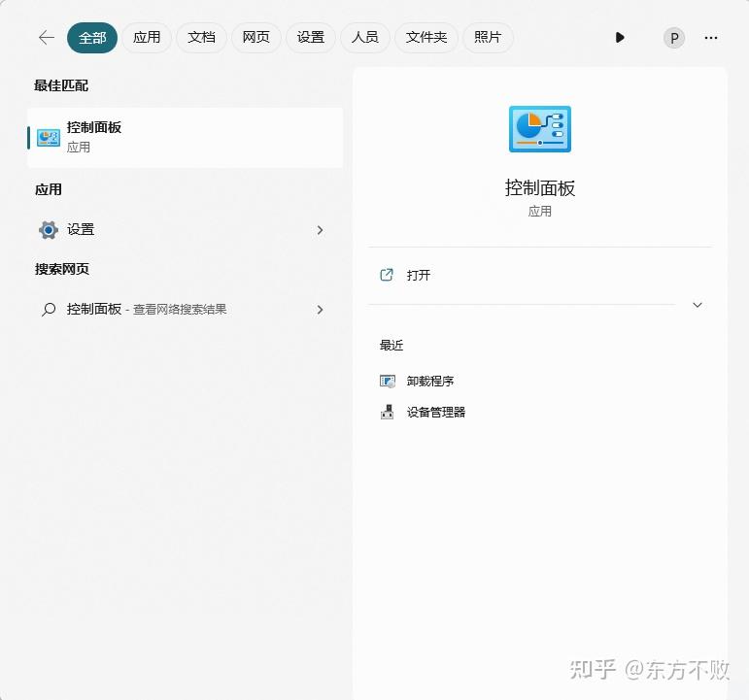Viewport: 749px width, 700px height.
Task: Open the three-dot options menu
Action: 711,38
